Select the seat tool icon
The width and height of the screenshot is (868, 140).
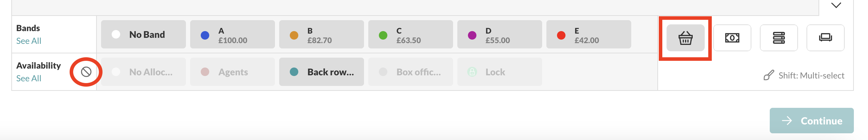pos(825,38)
